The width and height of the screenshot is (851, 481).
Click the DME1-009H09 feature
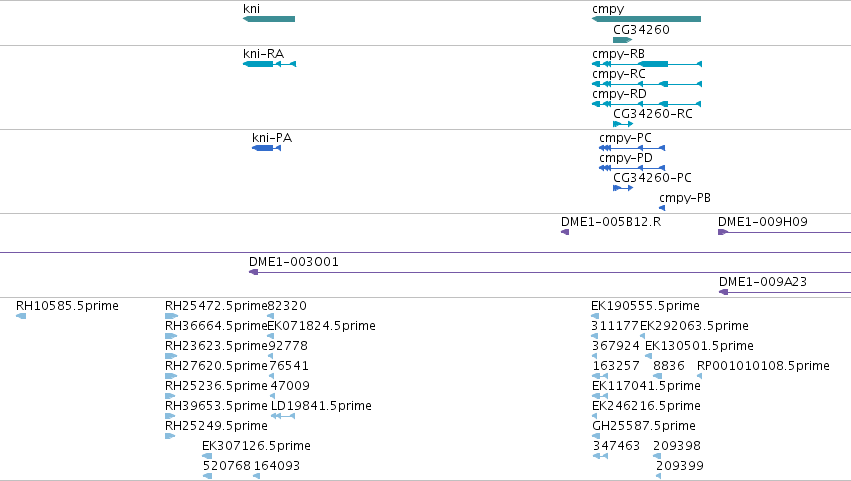784,232
